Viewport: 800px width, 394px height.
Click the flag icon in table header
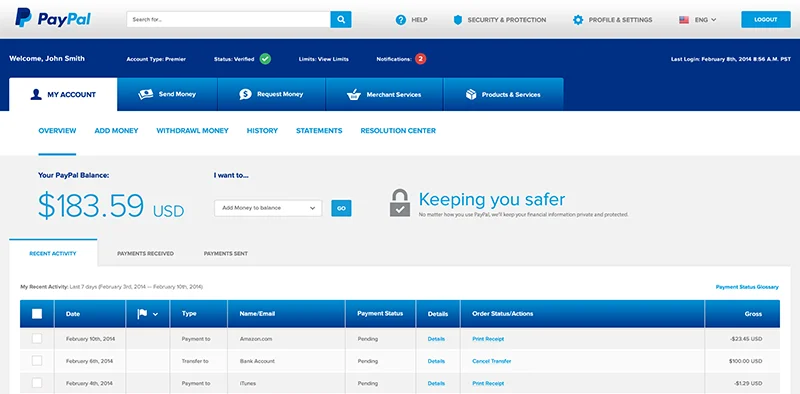coord(142,314)
